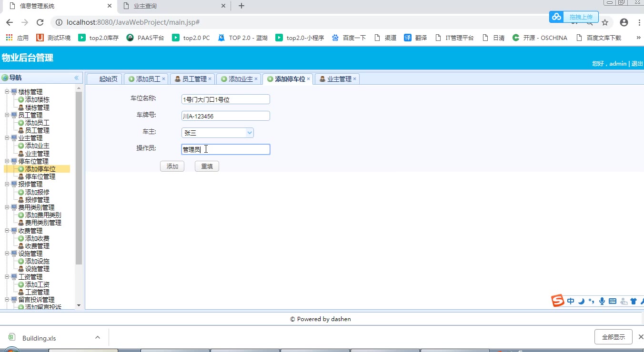Click the Sogou microphone voice input icon

point(602,301)
